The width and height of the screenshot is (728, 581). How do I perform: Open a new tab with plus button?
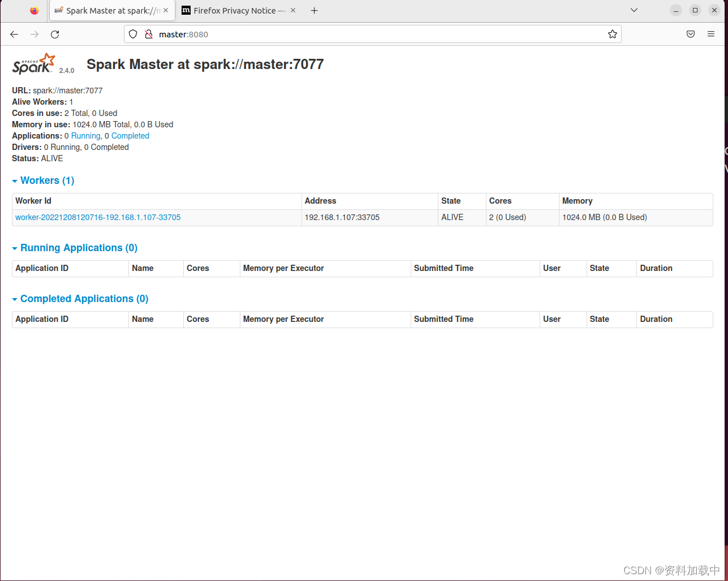pyautogui.click(x=315, y=10)
